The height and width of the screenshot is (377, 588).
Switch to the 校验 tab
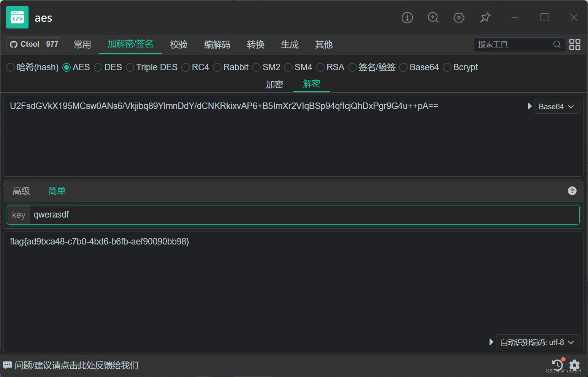click(x=179, y=44)
